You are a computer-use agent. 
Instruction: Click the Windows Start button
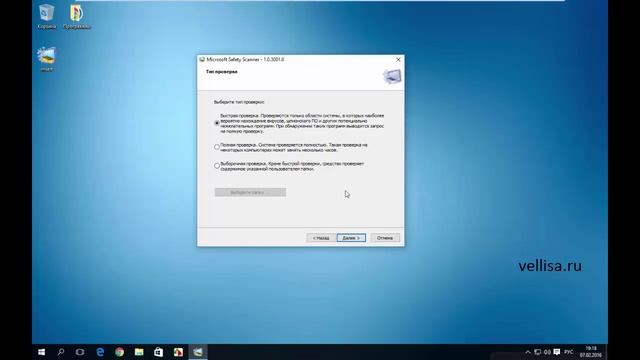coord(42,352)
